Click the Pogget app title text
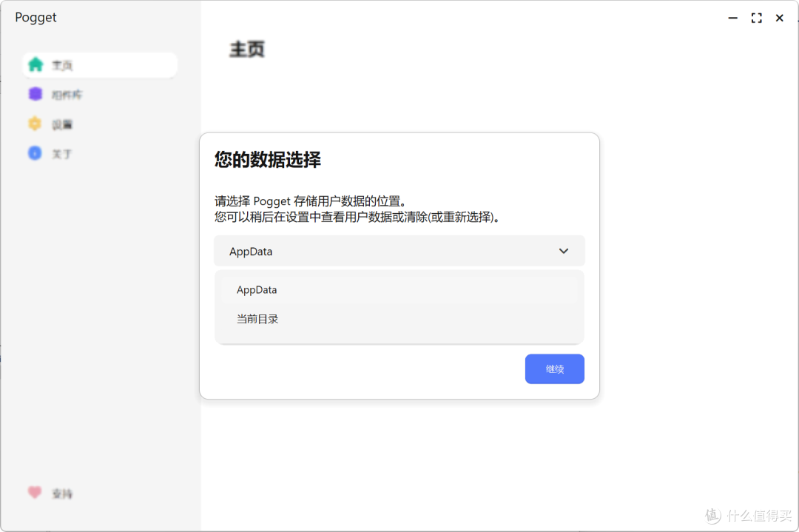The image size is (799, 532). (x=36, y=17)
